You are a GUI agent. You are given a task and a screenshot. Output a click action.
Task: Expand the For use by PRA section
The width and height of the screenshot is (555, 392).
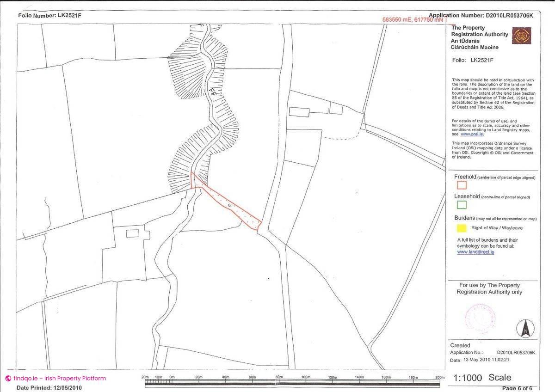pos(488,288)
